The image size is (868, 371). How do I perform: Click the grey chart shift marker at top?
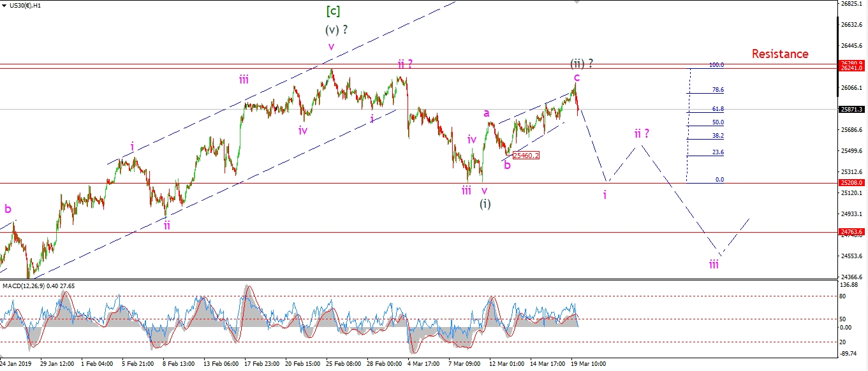pyautogui.click(x=577, y=2)
